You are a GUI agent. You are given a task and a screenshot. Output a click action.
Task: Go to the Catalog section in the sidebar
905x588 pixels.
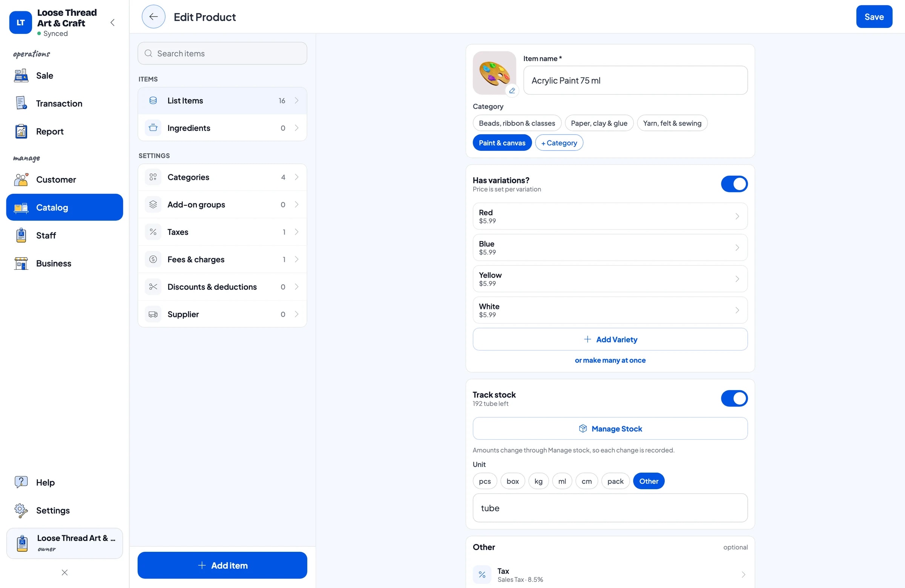point(64,207)
